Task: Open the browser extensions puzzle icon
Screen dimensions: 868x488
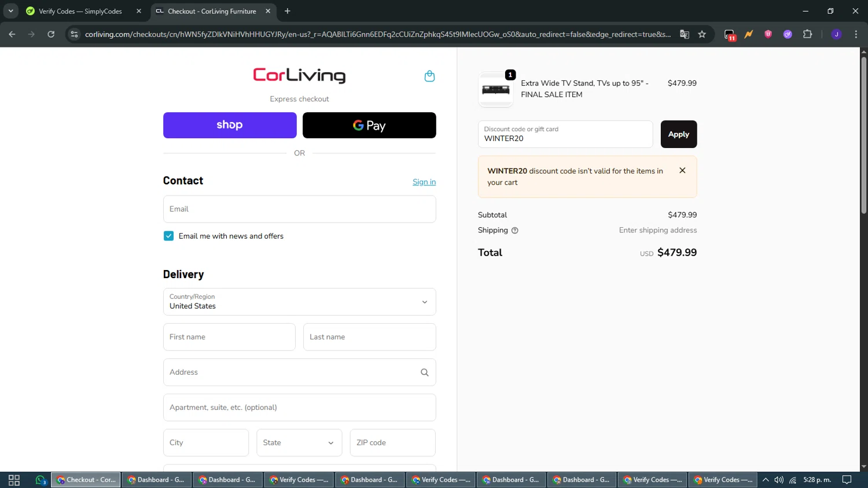Action: [807, 34]
